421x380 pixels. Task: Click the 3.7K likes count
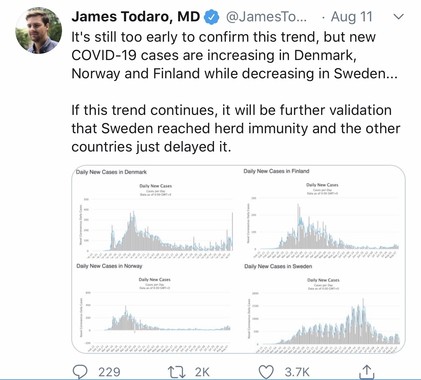coord(297,372)
